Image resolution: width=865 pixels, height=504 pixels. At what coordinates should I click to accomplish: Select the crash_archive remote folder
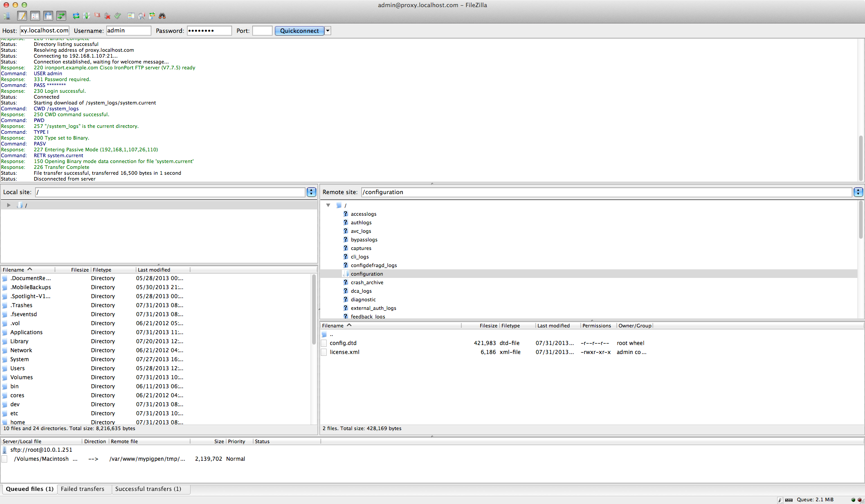367,282
